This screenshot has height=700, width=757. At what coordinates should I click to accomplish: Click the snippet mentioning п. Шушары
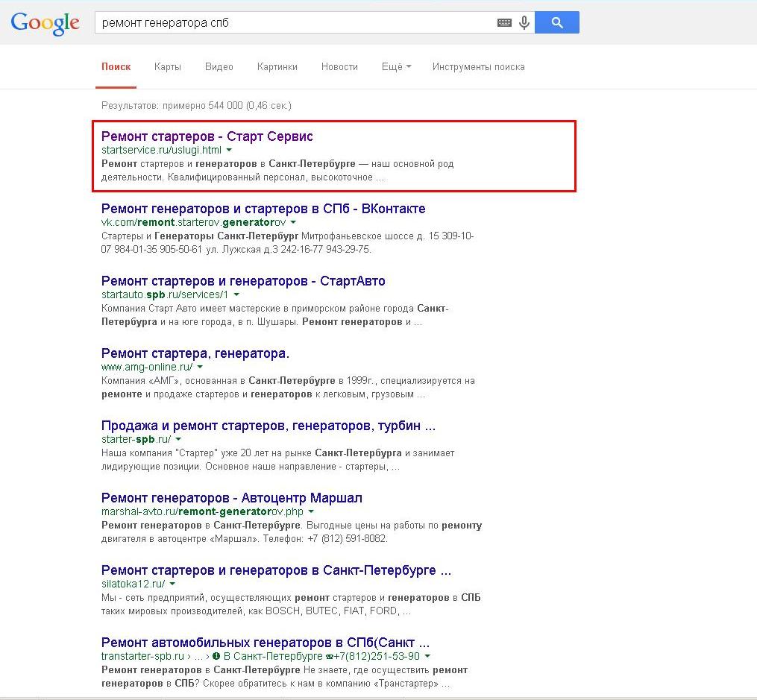pos(275,315)
